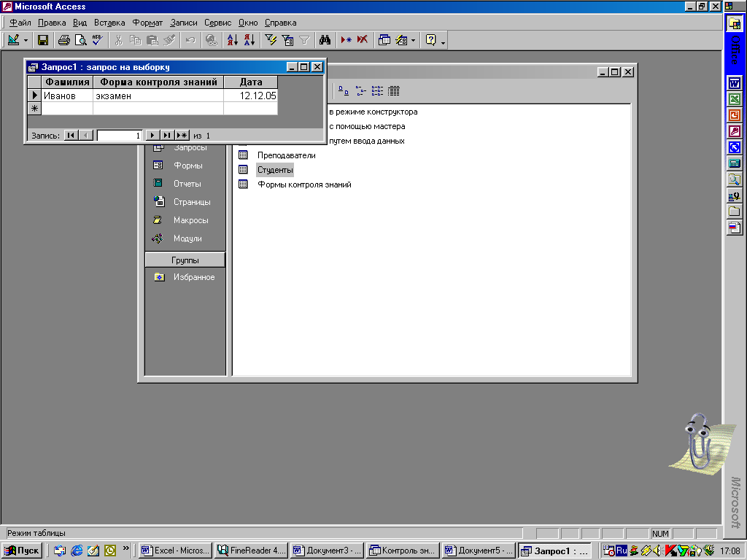Click the Иванов cell
Image resolution: width=747 pixels, height=560 pixels.
point(67,96)
